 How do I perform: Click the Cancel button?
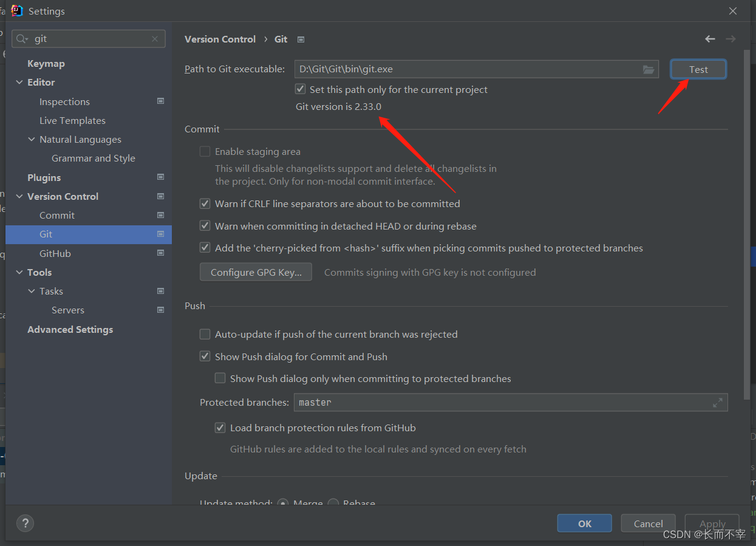649,524
